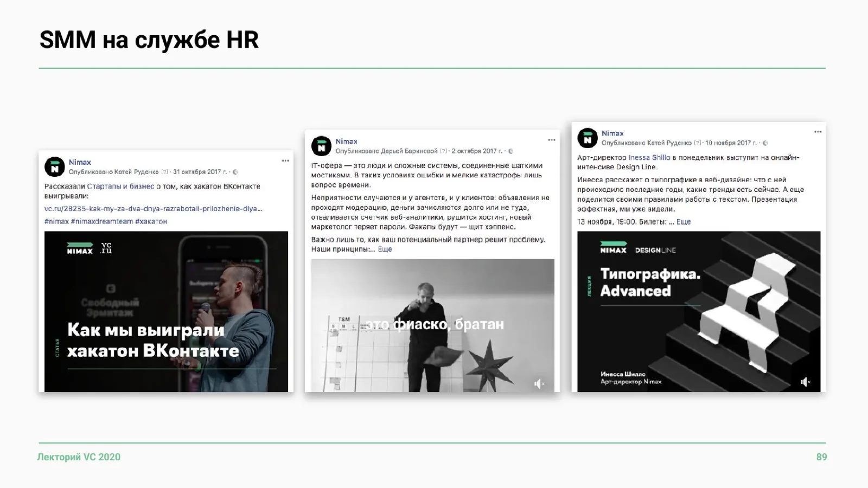Click the #хакатон hashtag
The height and width of the screenshot is (488, 868).
point(151,221)
